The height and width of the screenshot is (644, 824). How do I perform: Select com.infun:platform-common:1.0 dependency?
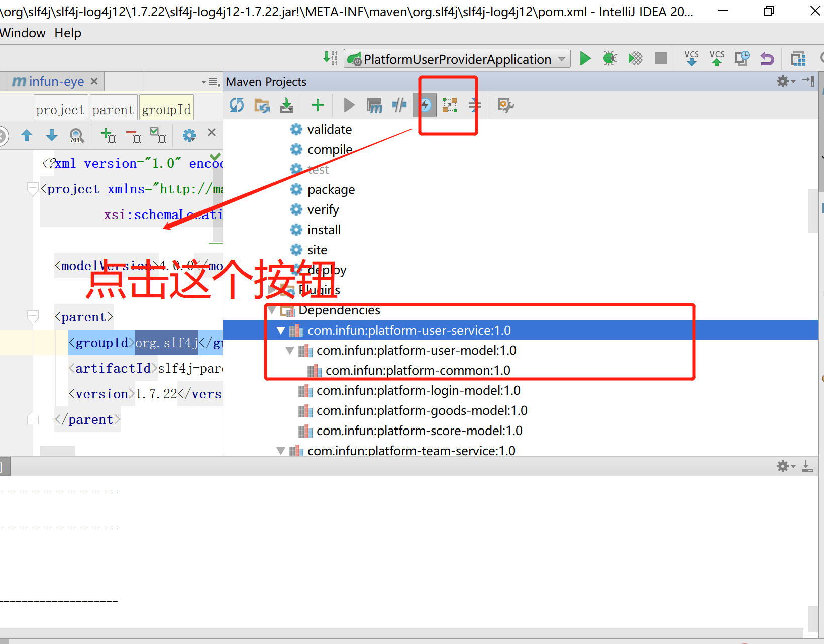tap(418, 371)
